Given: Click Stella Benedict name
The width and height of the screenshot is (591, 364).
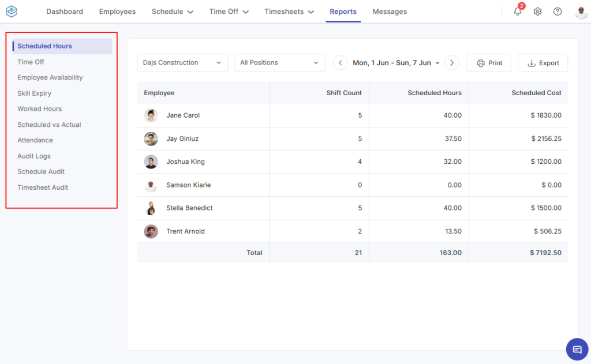Looking at the screenshot, I should point(189,208).
